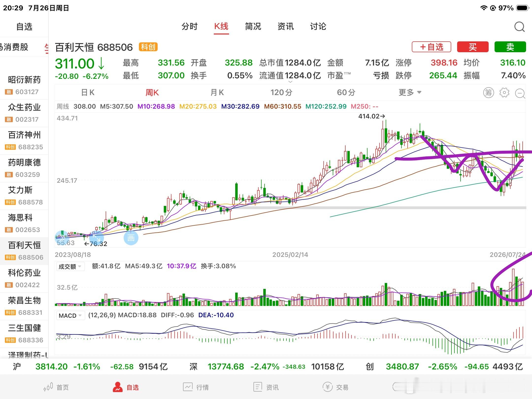532x399 pixels.
Task: Open chart settings gear icon
Action: [x=504, y=93]
